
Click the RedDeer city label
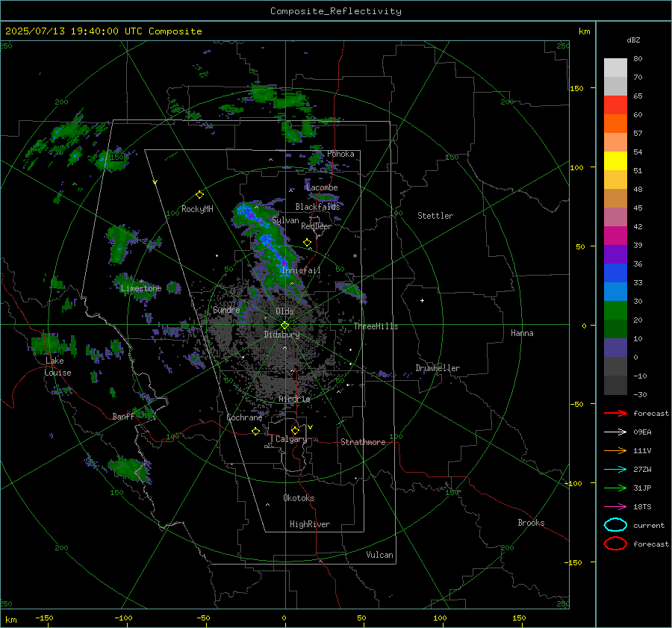(317, 226)
